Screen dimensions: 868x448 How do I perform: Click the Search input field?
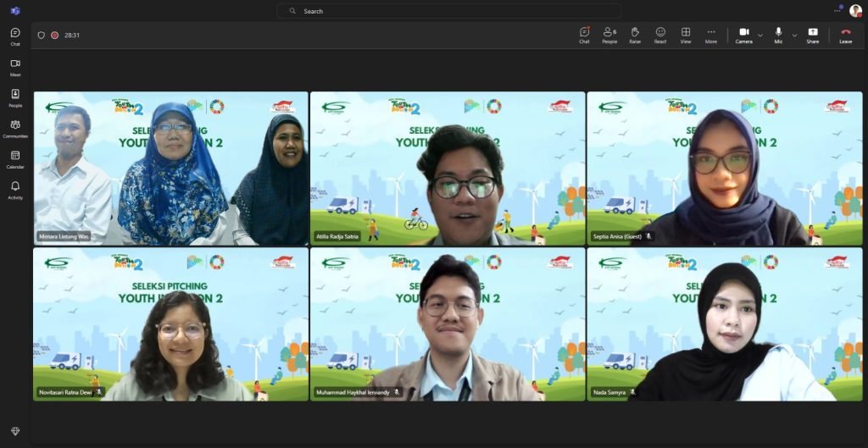449,11
